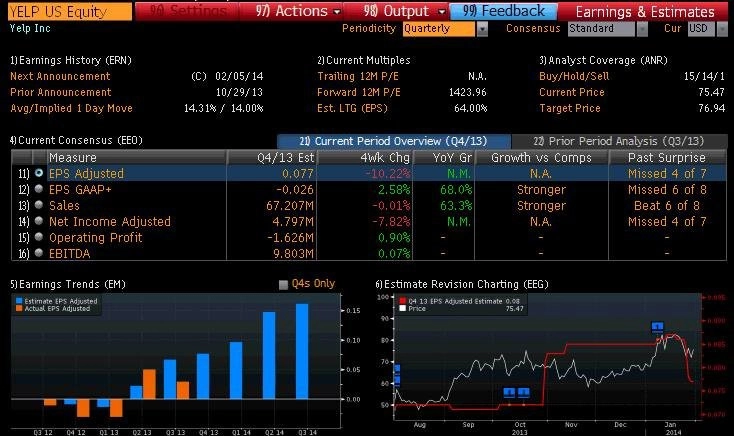
Task: Click Beat 6 of 8 surprise cell
Action: (x=667, y=206)
